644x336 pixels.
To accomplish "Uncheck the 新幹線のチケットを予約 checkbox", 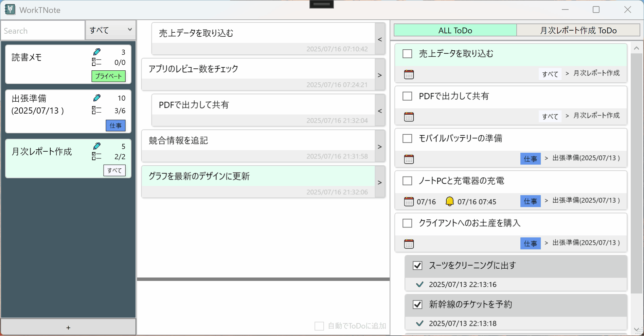I will pyautogui.click(x=417, y=304).
